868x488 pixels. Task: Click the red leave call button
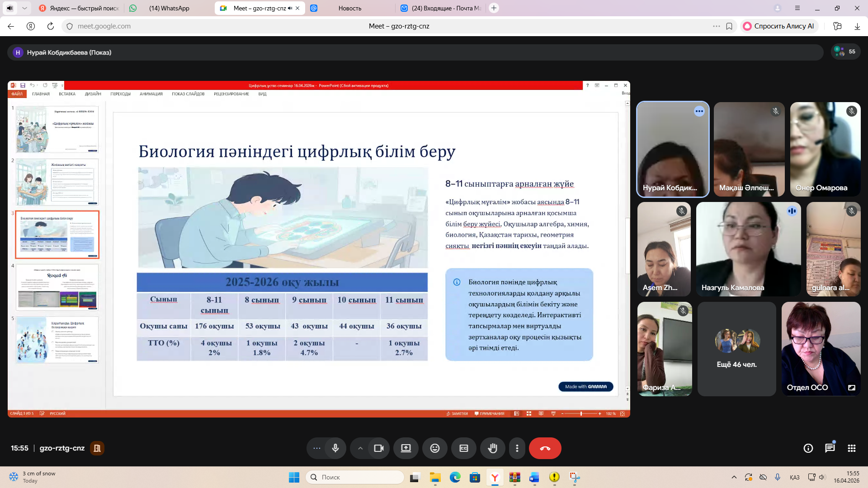pyautogui.click(x=545, y=448)
